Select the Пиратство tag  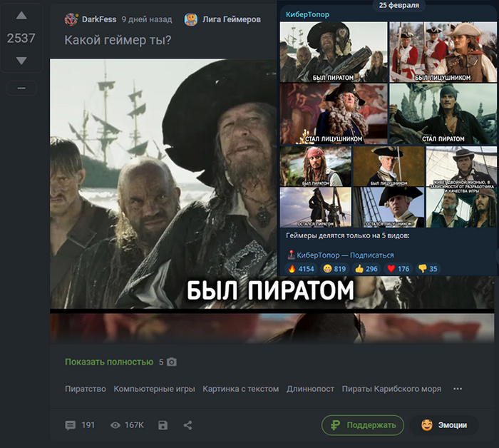coord(86,389)
